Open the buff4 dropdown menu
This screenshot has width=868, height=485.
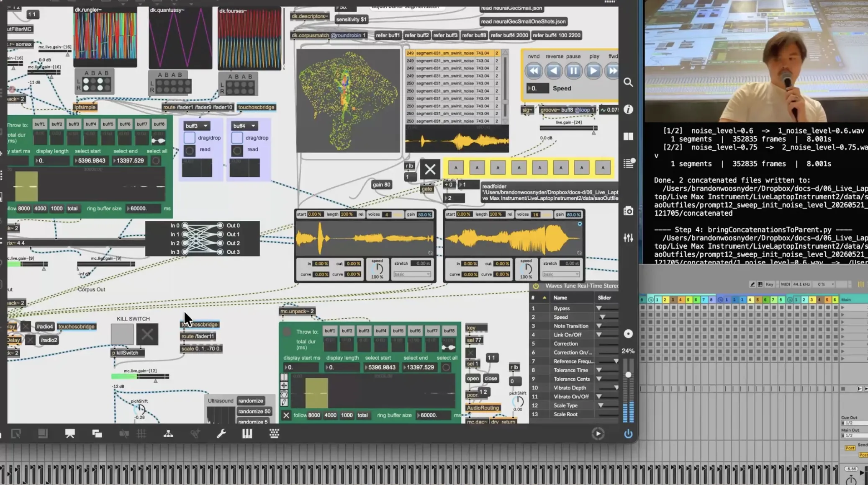point(244,126)
